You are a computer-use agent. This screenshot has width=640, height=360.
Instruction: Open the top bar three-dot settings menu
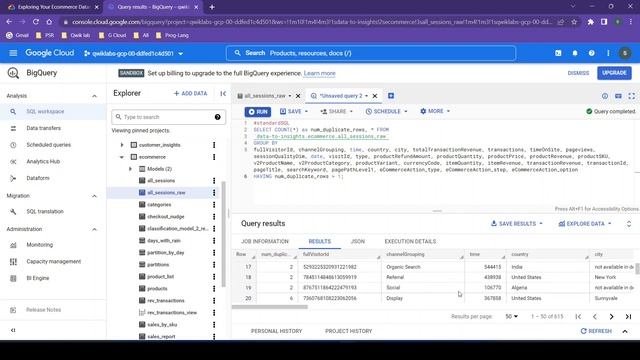pyautogui.click(x=608, y=53)
